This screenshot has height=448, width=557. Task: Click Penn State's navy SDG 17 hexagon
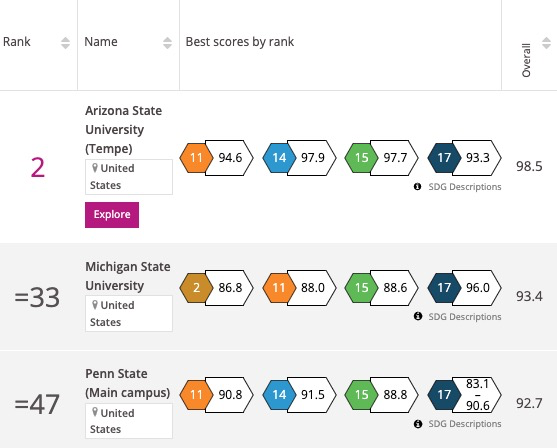click(x=444, y=395)
